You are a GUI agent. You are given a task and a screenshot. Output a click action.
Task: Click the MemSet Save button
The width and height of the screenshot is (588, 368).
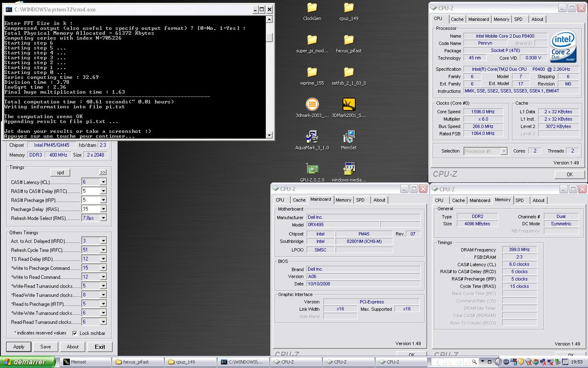[x=46, y=347]
